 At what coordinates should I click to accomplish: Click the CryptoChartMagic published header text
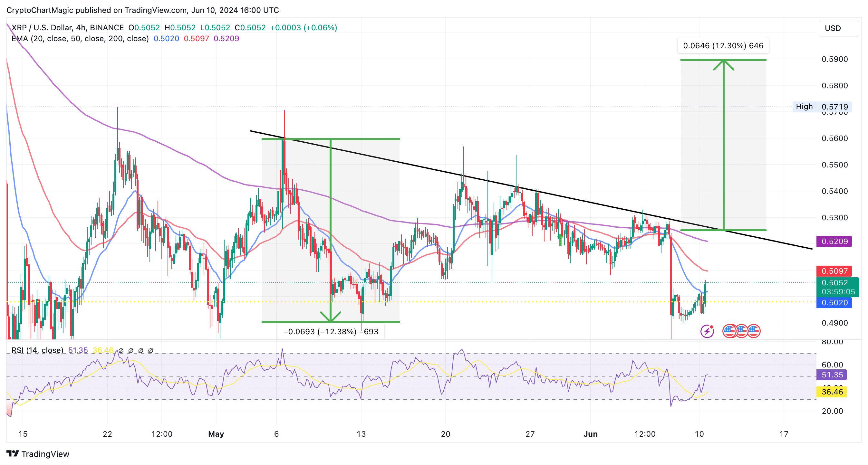point(142,10)
